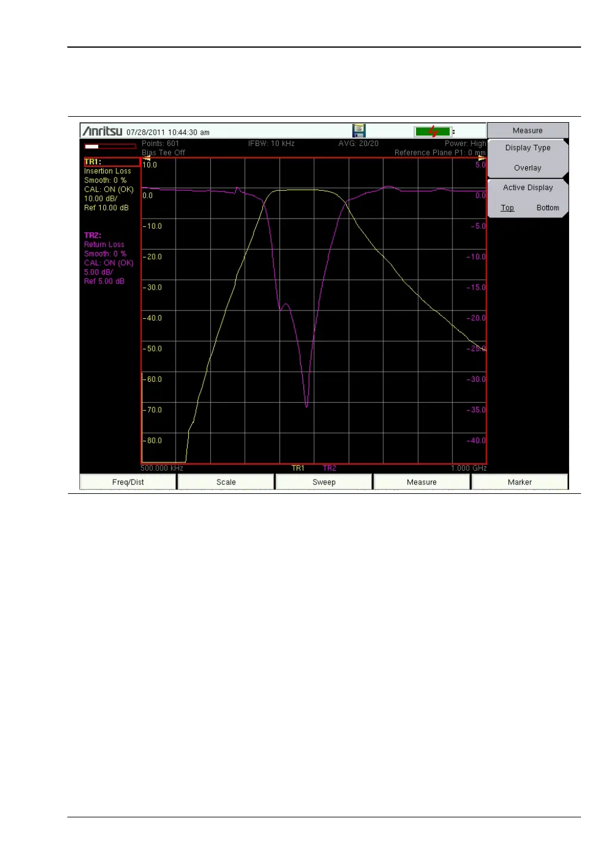Viewport: 615px width, 868px height.
Task: Click the date and time stamp
Action: point(168,132)
